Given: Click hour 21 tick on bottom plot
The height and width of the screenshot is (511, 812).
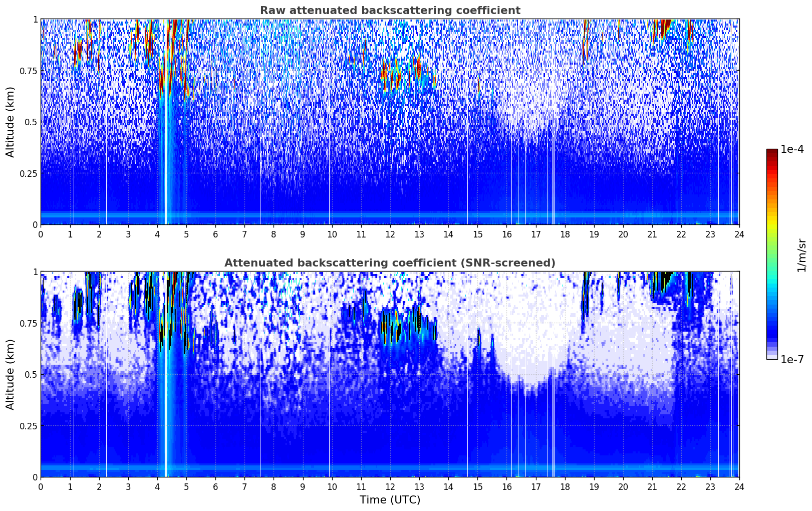Looking at the screenshot, I should (652, 486).
